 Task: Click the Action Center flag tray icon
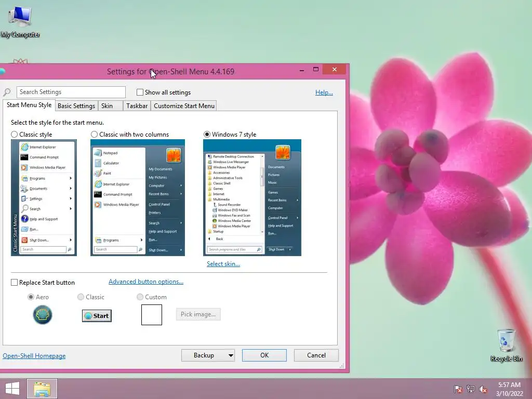click(x=458, y=389)
